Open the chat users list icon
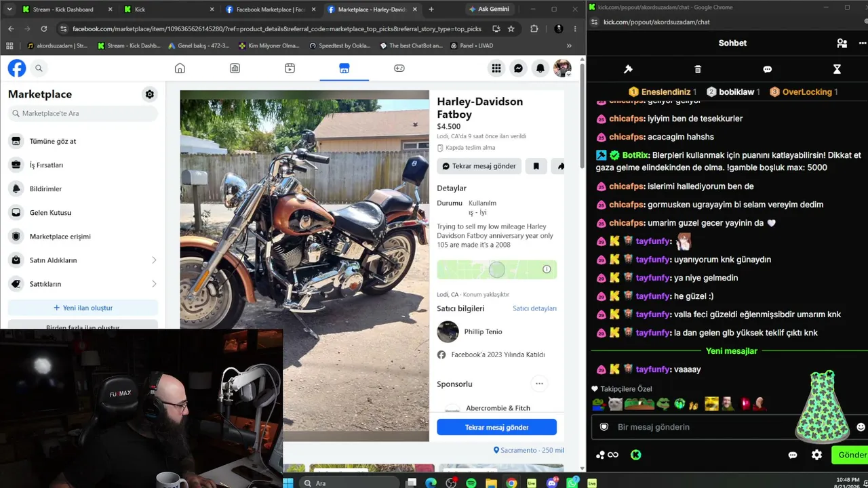Image resolution: width=868 pixels, height=488 pixels. [x=842, y=43]
